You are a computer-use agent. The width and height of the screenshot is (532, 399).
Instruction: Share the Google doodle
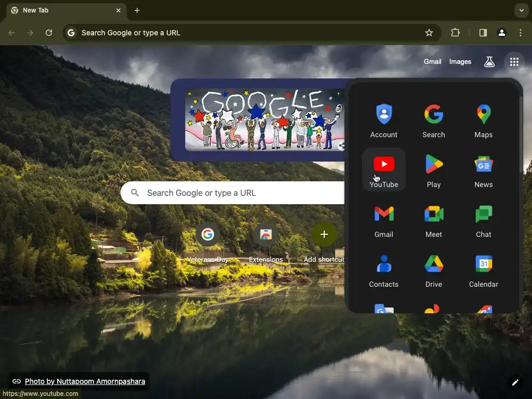[x=341, y=146]
